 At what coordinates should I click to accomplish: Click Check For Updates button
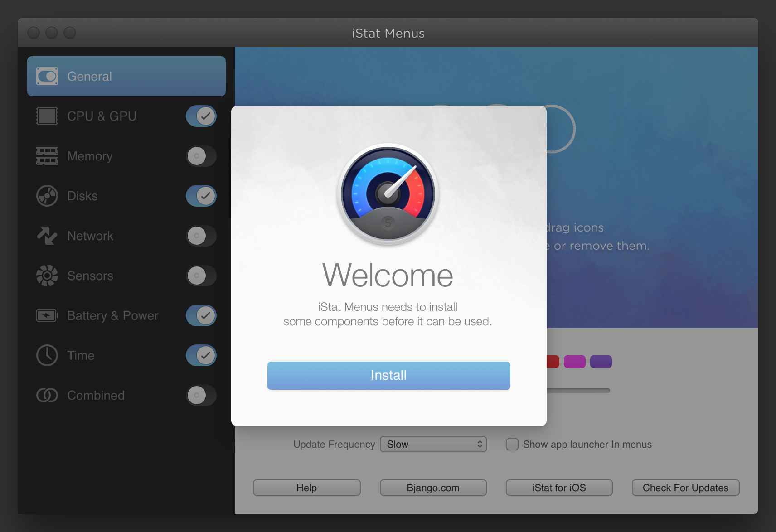(686, 488)
